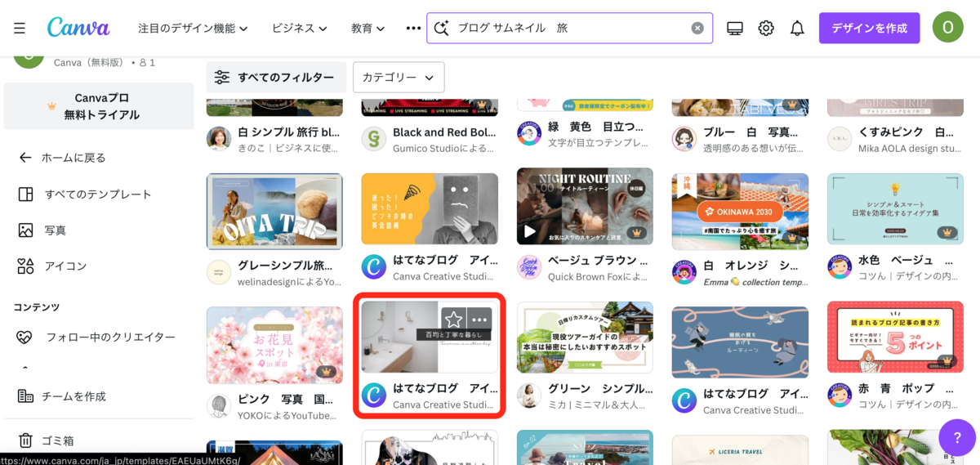This screenshot has height=465, width=980.
Task: Click welinadesign creator avatar
Action: pyautogui.click(x=219, y=272)
